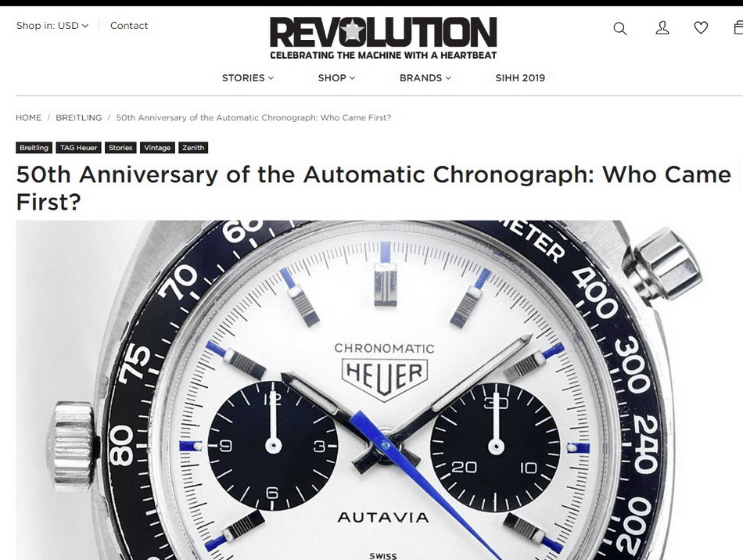
Task: Click the article title heading
Action: click(373, 188)
